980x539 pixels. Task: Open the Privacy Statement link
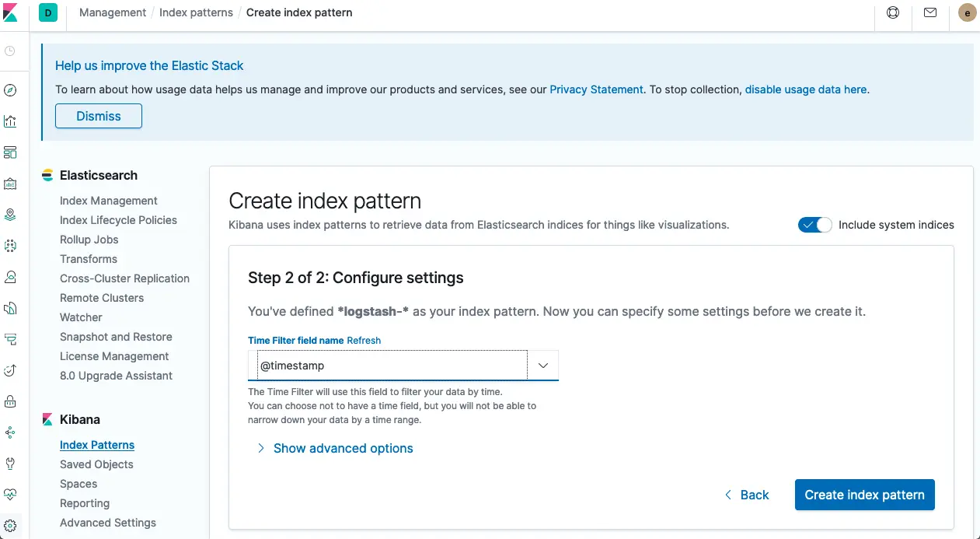point(596,89)
